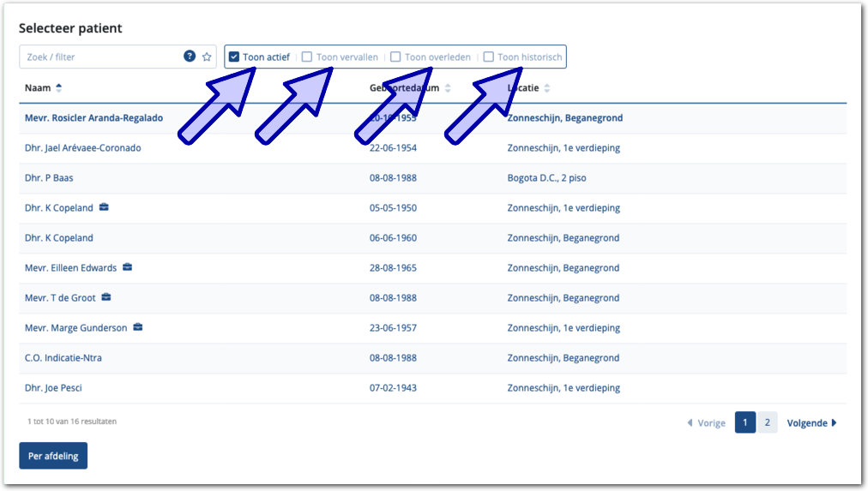Viewport: 868px width, 491px height.
Task: Go to page 2 of results
Action: point(767,422)
